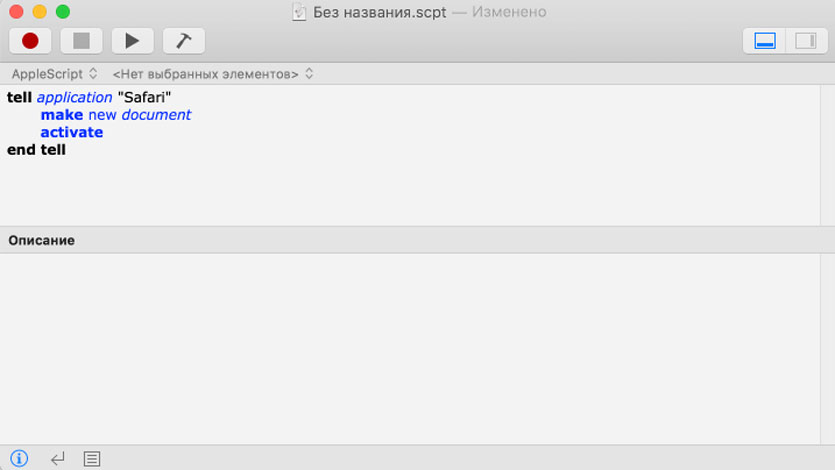This screenshot has width=835, height=470.
Task: Open the AppleScript language dropdown
Action: click(55, 74)
